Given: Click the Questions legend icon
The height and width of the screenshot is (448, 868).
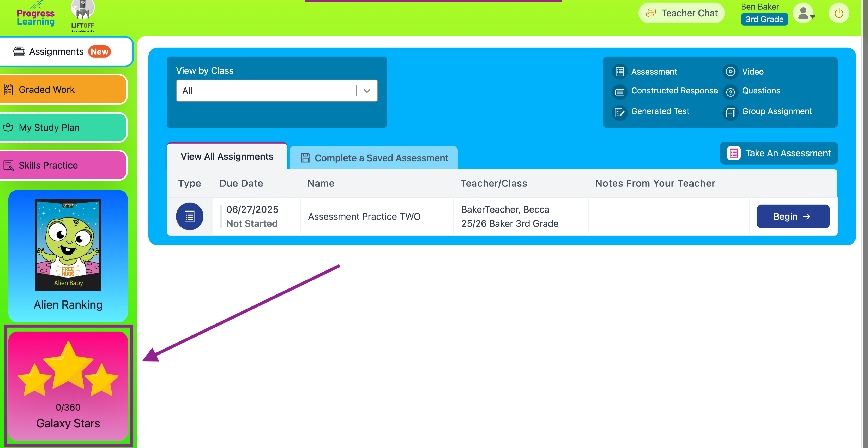Looking at the screenshot, I should (x=730, y=92).
